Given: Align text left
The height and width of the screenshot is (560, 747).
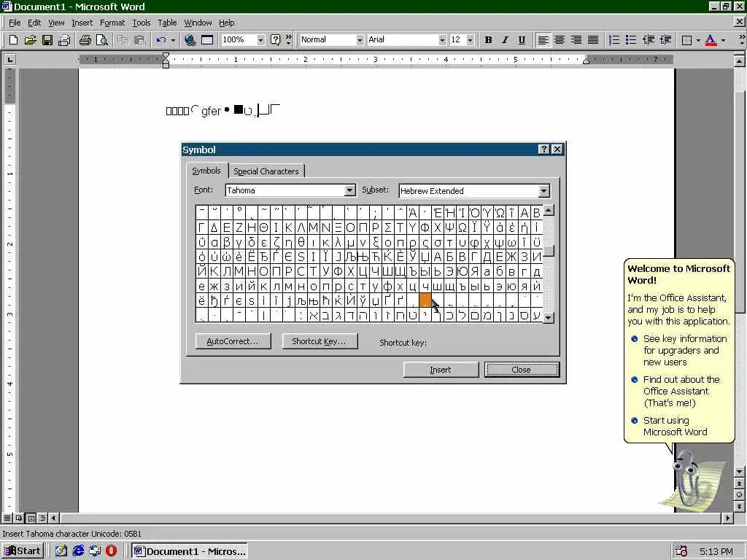Looking at the screenshot, I should click(543, 40).
